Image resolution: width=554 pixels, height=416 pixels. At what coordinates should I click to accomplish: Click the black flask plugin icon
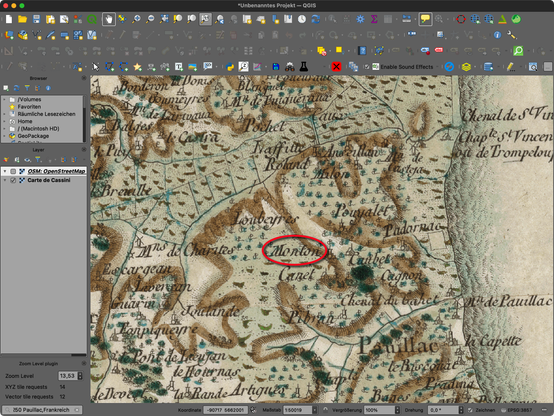point(303,66)
